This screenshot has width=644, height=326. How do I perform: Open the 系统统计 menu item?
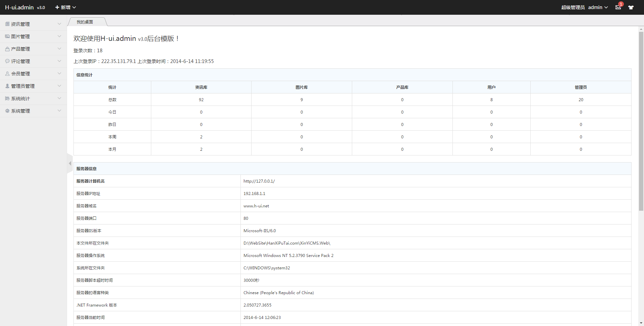(33, 99)
